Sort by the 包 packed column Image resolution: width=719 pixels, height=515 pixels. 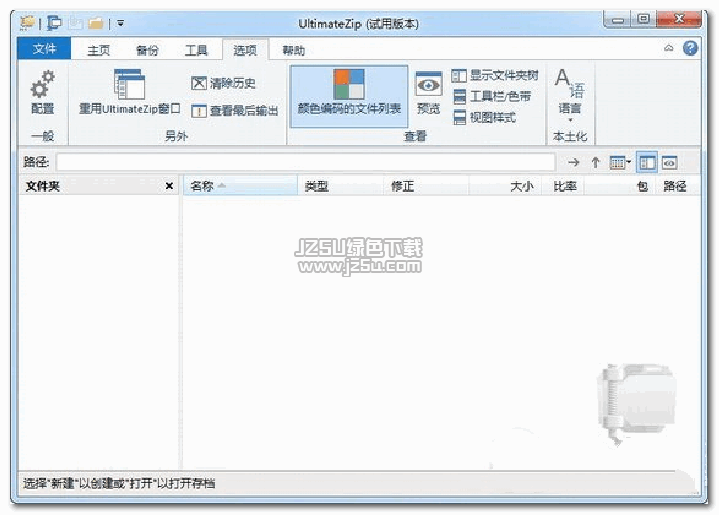pos(619,186)
